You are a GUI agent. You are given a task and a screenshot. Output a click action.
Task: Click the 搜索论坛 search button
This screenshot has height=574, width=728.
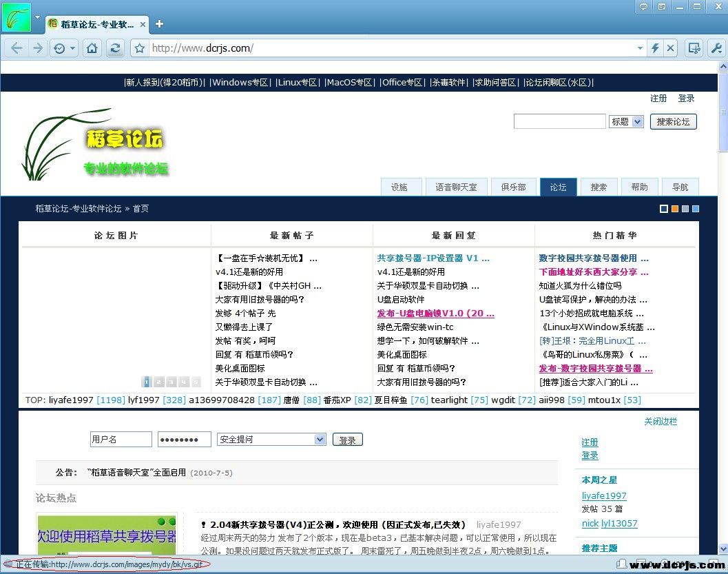pos(672,122)
